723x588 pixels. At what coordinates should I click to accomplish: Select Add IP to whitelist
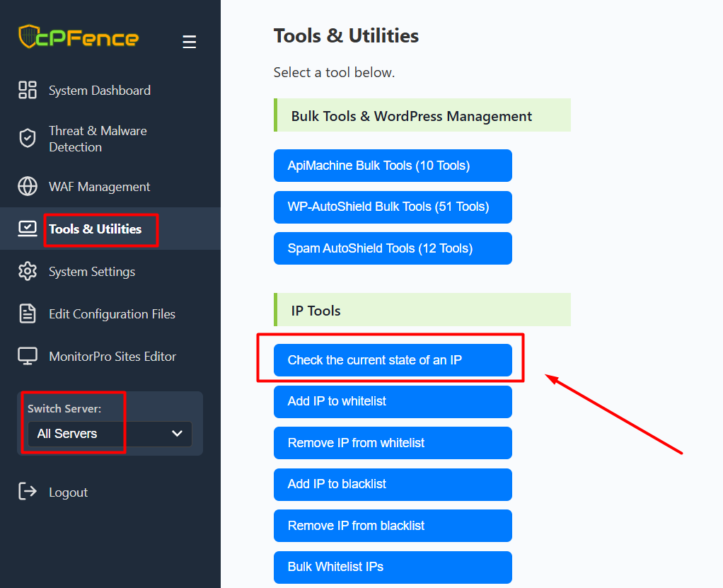tap(393, 401)
